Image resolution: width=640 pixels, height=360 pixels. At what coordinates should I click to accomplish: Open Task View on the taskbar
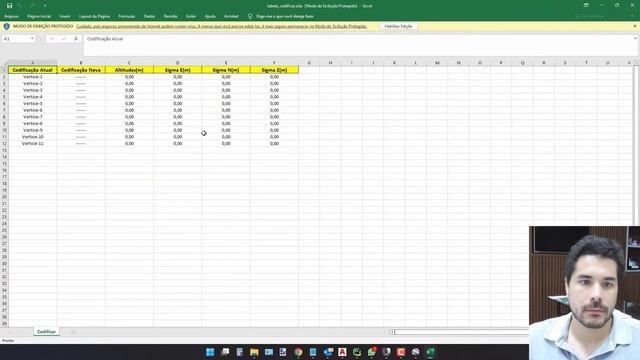tap(225, 352)
